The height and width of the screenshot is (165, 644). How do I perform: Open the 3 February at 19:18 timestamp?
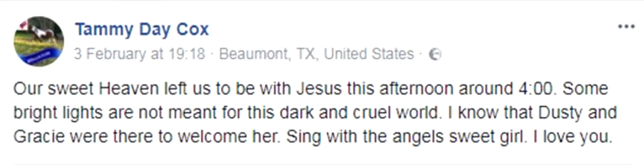point(139,54)
